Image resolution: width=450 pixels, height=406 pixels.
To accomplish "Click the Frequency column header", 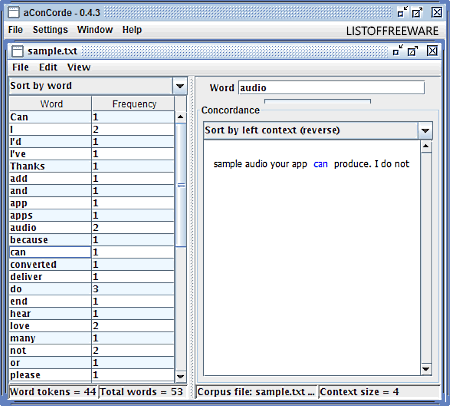I will point(134,104).
